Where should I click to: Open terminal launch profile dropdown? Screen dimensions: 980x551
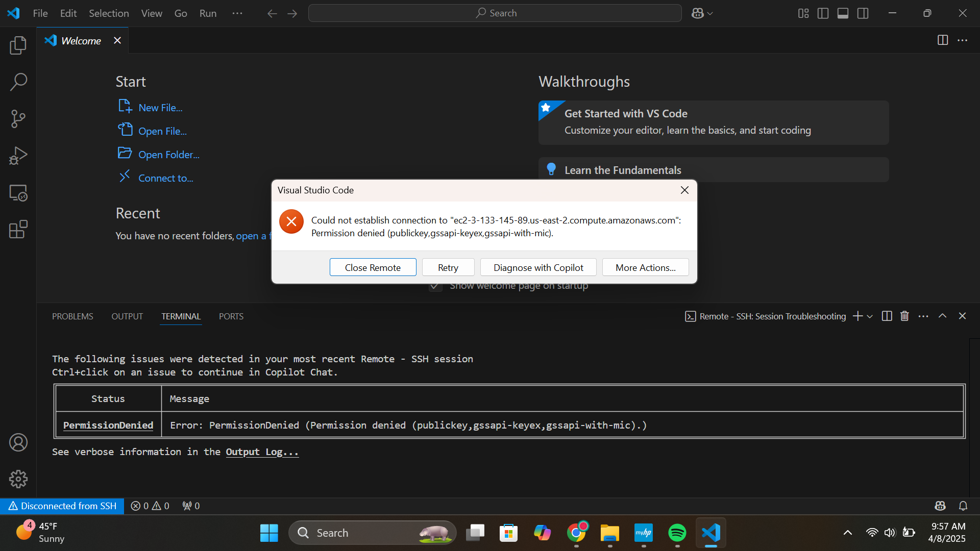click(x=870, y=316)
